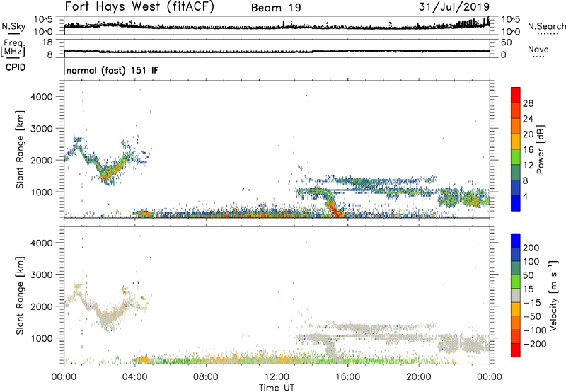Click the date '31/Jul/2019'
This screenshot has height=392, width=566.
click(x=454, y=7)
